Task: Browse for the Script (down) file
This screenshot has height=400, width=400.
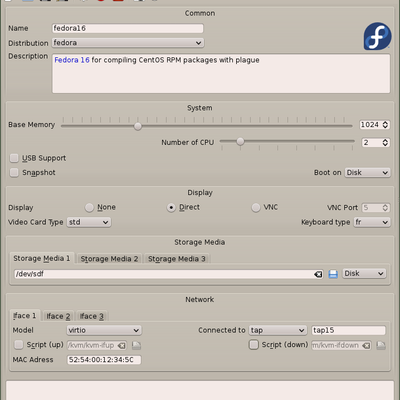Action: point(381,345)
